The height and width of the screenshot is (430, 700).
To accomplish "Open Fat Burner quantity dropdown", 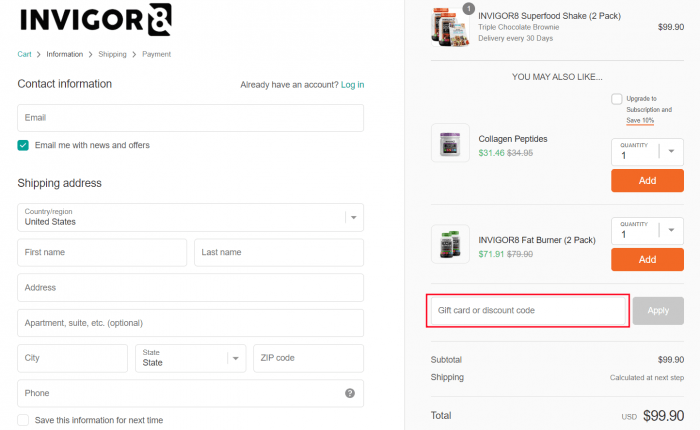I will coord(647,230).
